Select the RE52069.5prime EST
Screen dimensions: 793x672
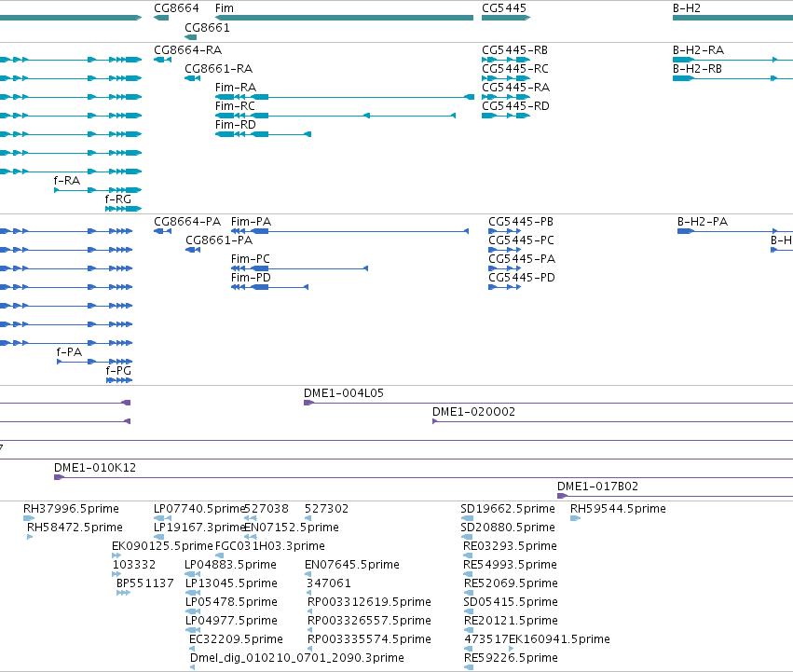pos(469,593)
